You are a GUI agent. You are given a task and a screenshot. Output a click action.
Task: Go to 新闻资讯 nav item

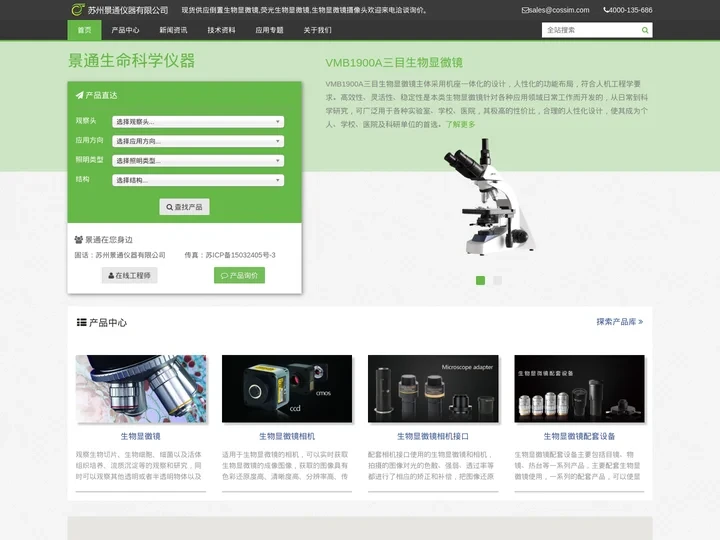(173, 30)
